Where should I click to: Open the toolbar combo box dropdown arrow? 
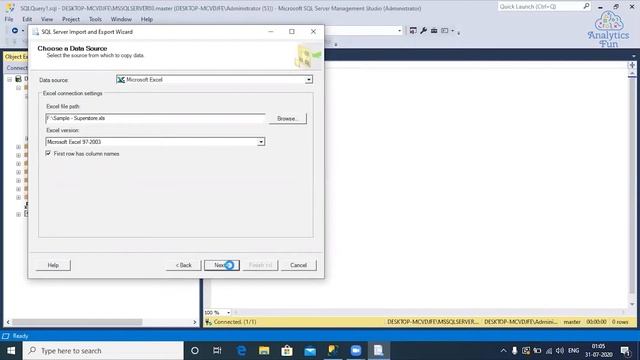[399, 31]
